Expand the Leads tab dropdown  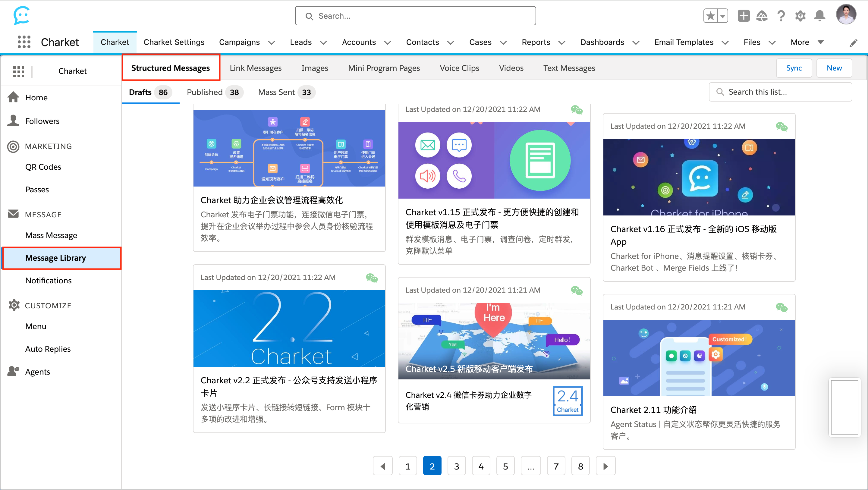coord(323,42)
